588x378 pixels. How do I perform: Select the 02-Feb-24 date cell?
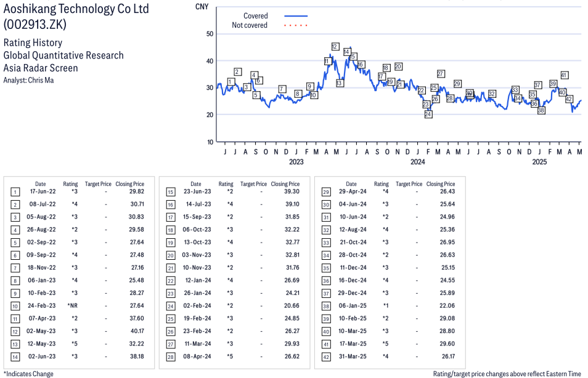pyautogui.click(x=197, y=306)
